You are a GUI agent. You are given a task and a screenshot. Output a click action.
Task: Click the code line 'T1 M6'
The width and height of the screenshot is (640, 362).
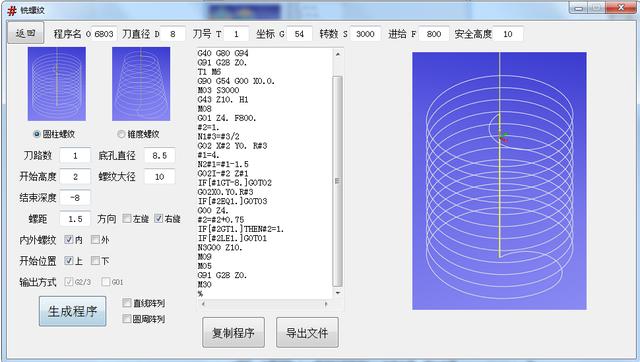[x=209, y=72]
